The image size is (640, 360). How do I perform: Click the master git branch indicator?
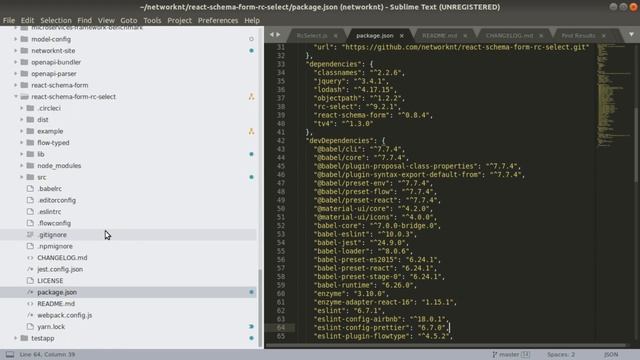point(511,354)
